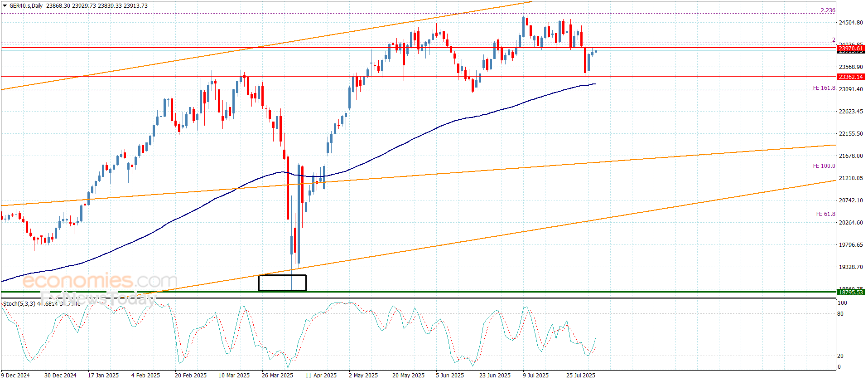This screenshot has width=868, height=381.
Task: Click the Stoch(5,3,3) indicator label
Action: point(19,303)
